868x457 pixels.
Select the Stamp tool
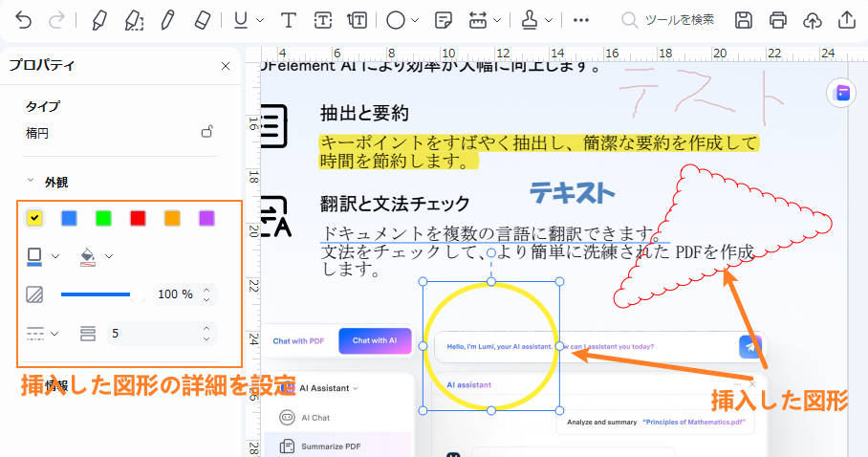[530, 20]
